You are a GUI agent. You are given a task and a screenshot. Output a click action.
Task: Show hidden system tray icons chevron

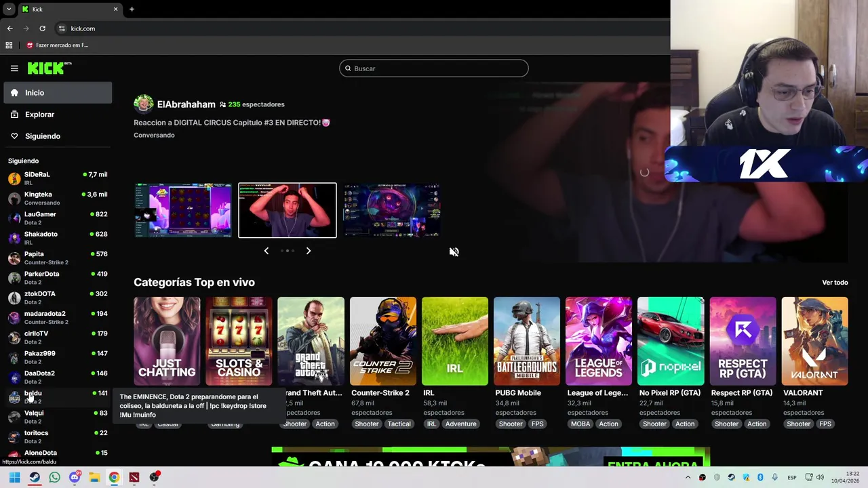(688, 477)
